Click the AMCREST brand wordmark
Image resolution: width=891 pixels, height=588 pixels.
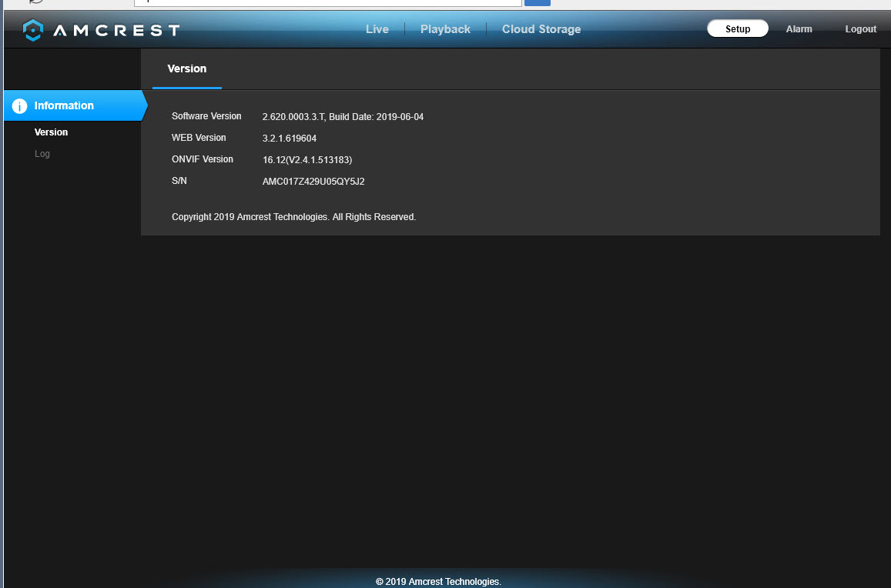[116, 30]
